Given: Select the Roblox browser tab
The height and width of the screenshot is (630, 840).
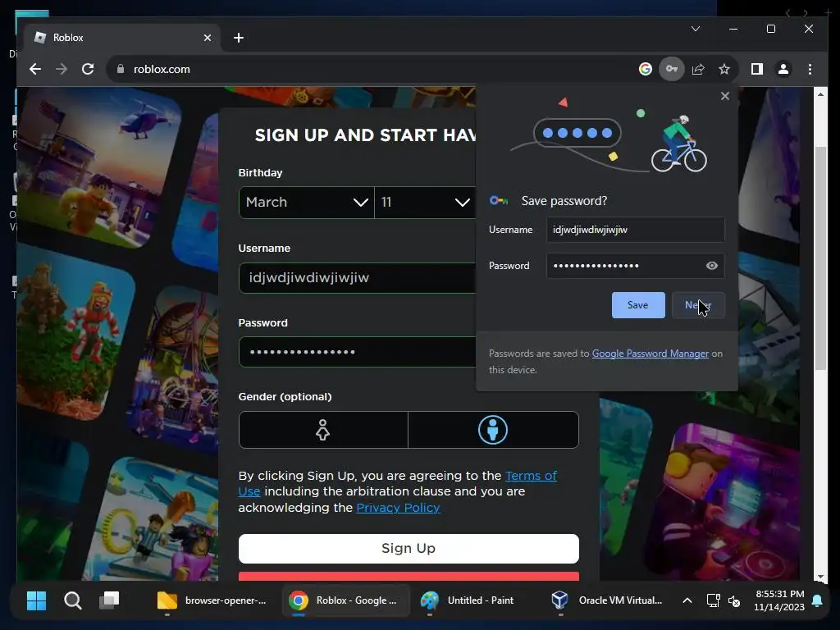Looking at the screenshot, I should (122, 38).
